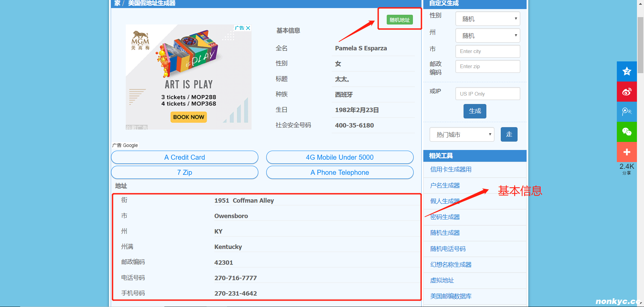Click the 走 go button

pos(509,135)
